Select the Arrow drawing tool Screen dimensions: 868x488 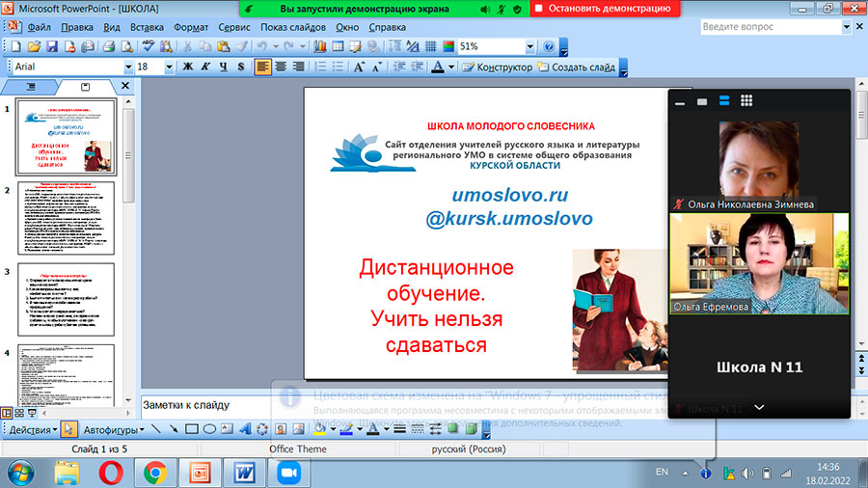point(174,429)
